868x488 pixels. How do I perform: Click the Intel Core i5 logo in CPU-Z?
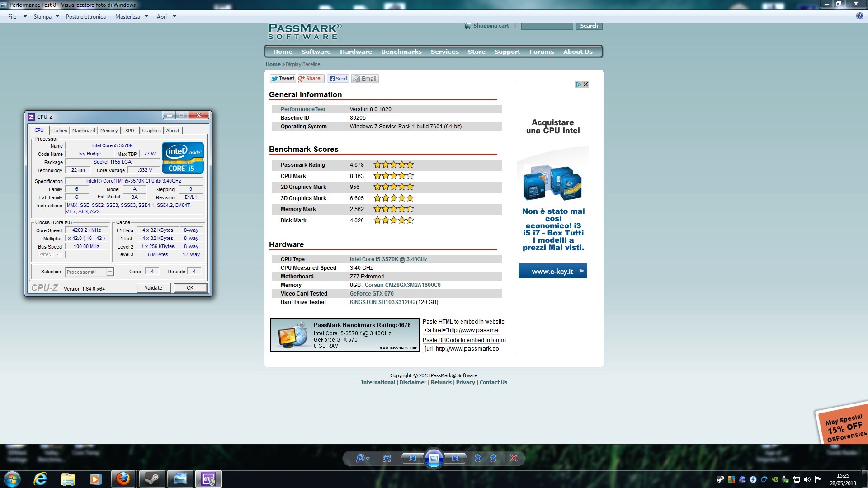pyautogui.click(x=183, y=158)
